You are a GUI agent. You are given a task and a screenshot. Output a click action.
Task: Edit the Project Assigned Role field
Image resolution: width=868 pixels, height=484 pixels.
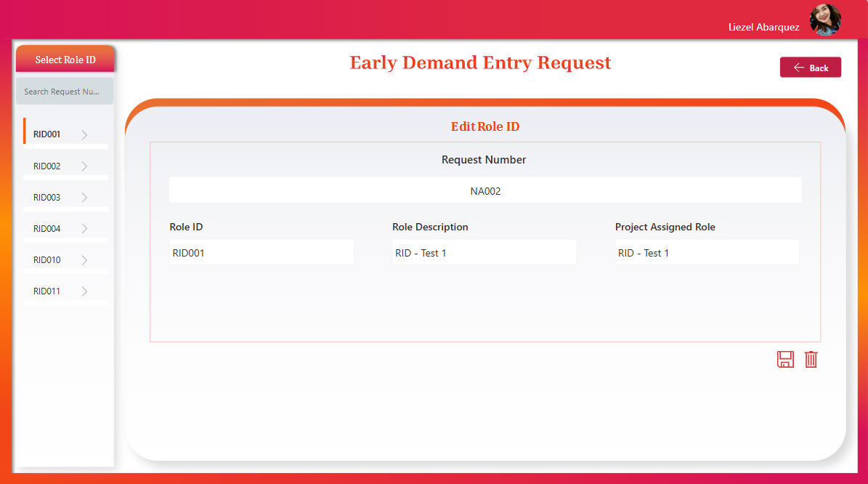pos(707,253)
